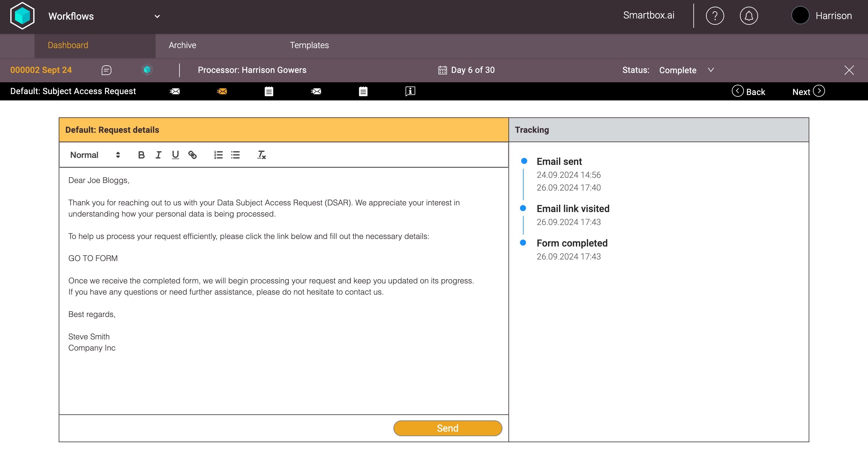Open the Status Complete dropdown
Screen dimensions: 868x467
point(710,70)
